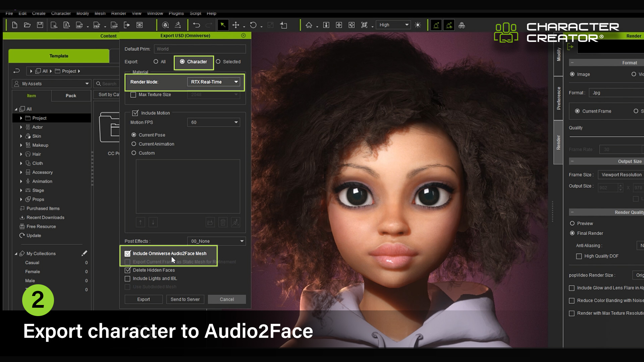This screenshot has width=644, height=362.
Task: Activate the Rotate tool
Action: 254,25
